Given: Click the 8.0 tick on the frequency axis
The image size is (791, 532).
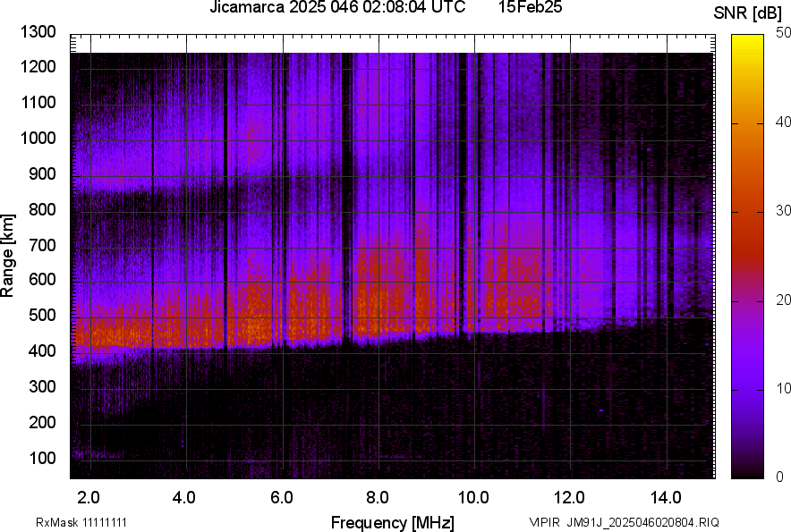Looking at the screenshot, I should pyautogui.click(x=377, y=496).
